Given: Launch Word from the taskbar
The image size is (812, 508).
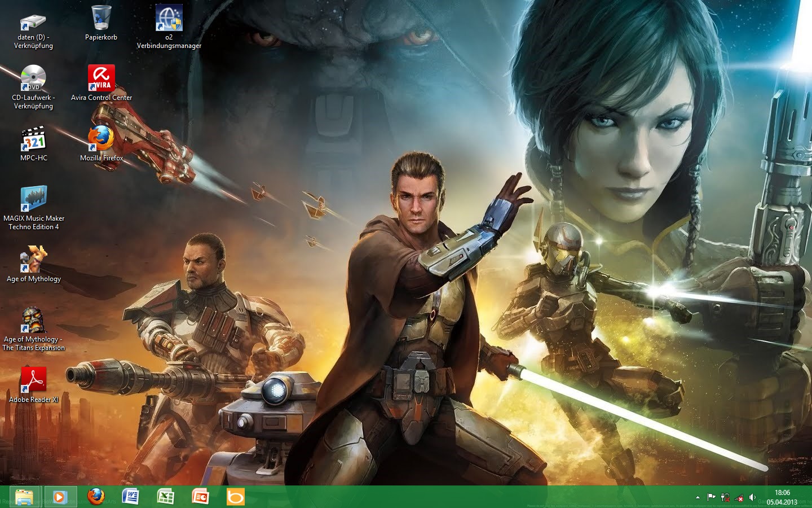Looking at the screenshot, I should coord(130,497).
